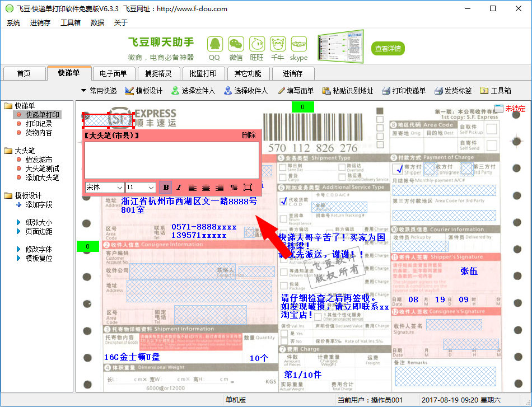This screenshot has width=532, height=407.
Task: Choose a sender with 选择发件人
Action: pyautogui.click(x=193, y=91)
